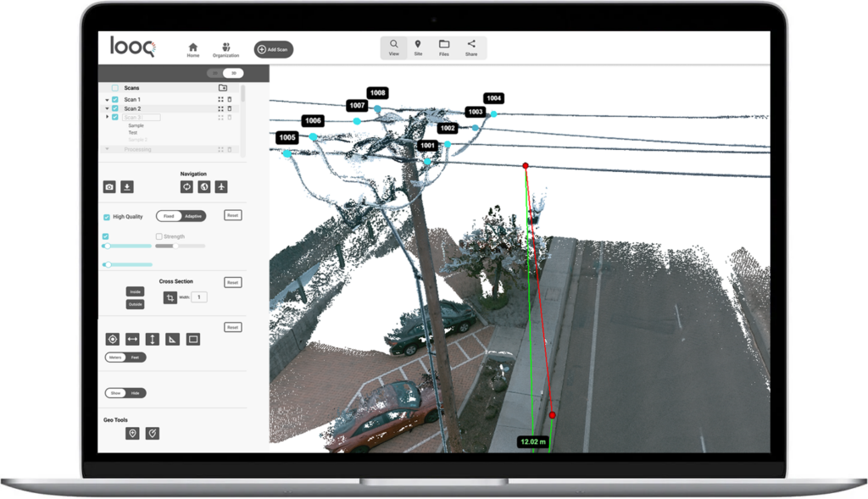
Task: Uncheck Scan 2 visibility
Action: click(x=116, y=108)
